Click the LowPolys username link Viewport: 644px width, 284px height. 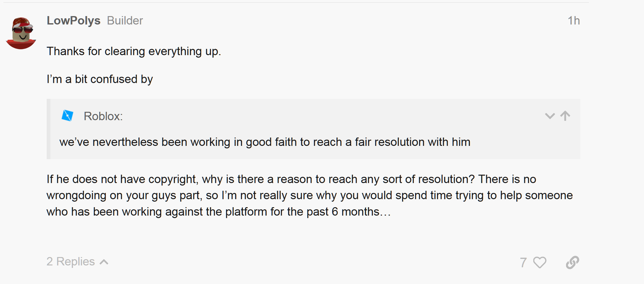[x=74, y=21]
